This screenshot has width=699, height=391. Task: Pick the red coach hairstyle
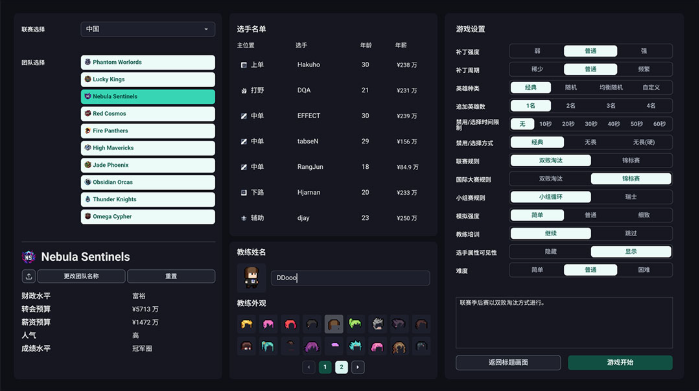point(290,324)
